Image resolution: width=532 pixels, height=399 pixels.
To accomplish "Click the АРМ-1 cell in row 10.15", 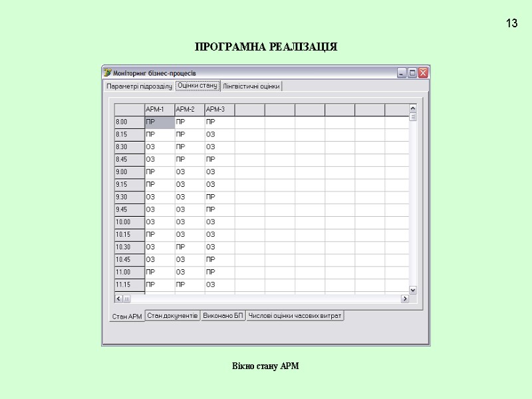I will click(160, 235).
